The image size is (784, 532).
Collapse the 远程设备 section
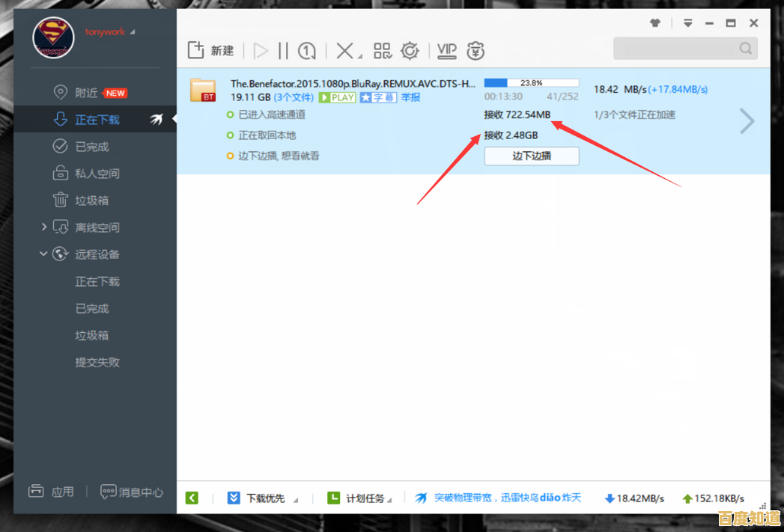click(x=43, y=254)
